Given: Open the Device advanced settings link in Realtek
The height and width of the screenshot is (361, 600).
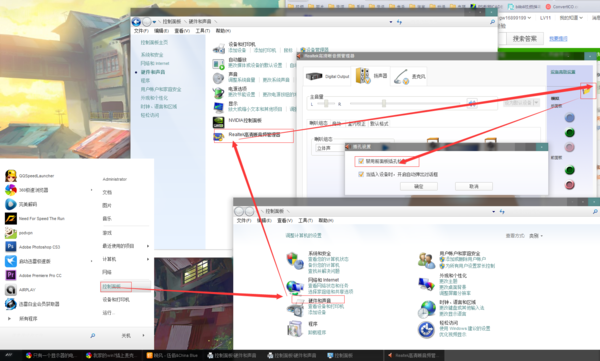Looking at the screenshot, I should pyautogui.click(x=562, y=72).
